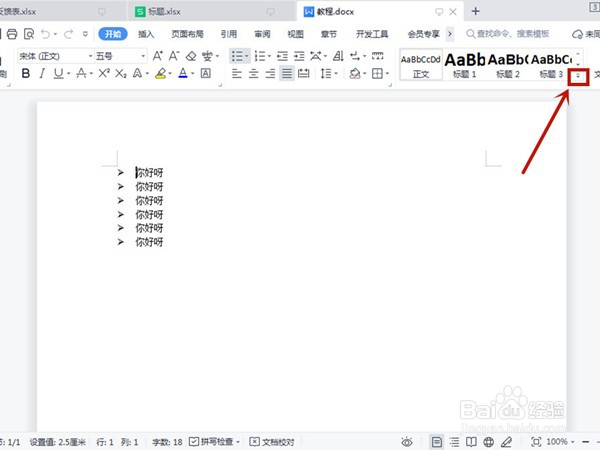The height and width of the screenshot is (450, 600).
Task: Toggle the bulleted list button
Action: pyautogui.click(x=237, y=56)
